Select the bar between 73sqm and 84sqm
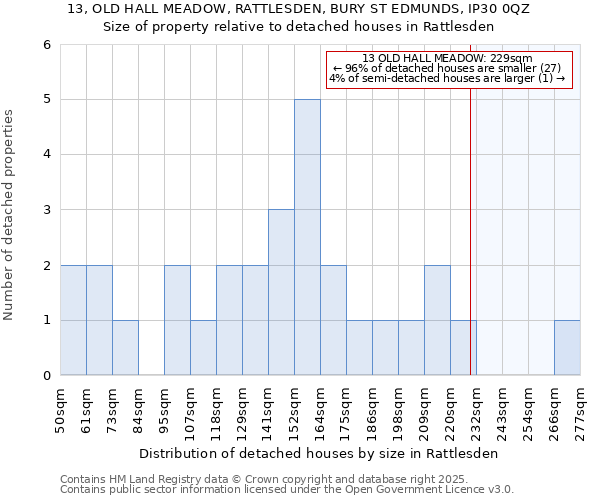 (x=125, y=348)
